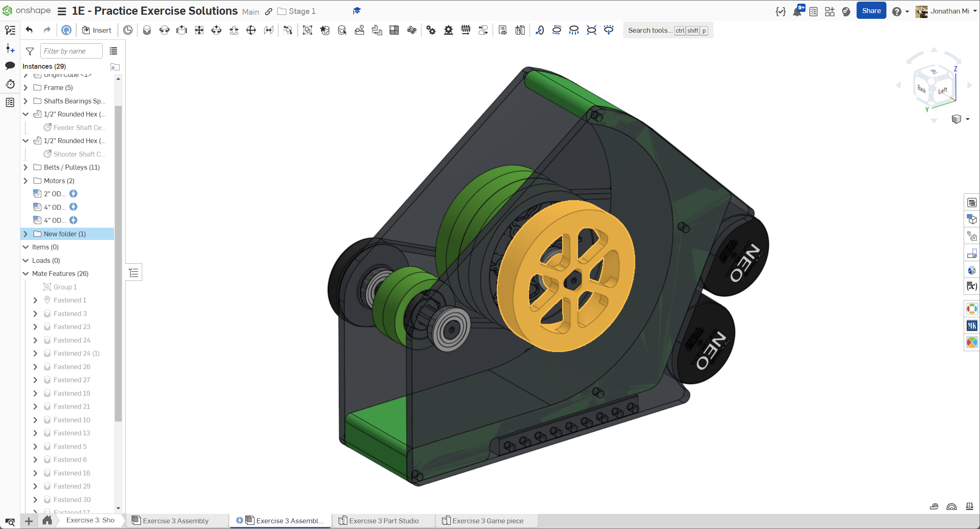Click the Gear relation tool
The width and height of the screenshot is (980, 529).
pos(431,30)
